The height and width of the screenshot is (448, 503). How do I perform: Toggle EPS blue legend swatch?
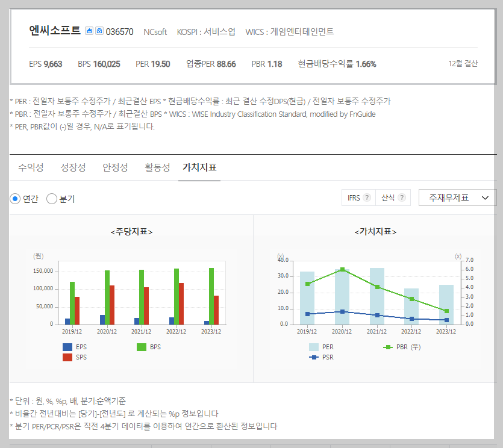(x=67, y=347)
